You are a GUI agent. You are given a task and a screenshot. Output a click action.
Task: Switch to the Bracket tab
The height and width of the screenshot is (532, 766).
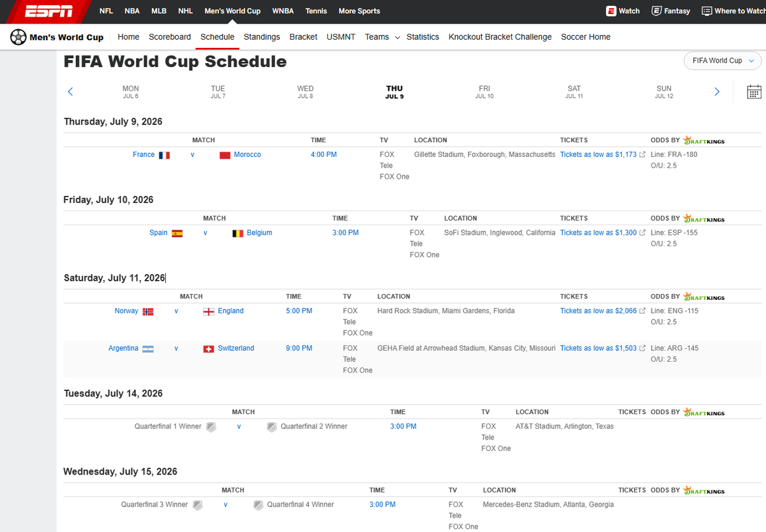click(303, 37)
